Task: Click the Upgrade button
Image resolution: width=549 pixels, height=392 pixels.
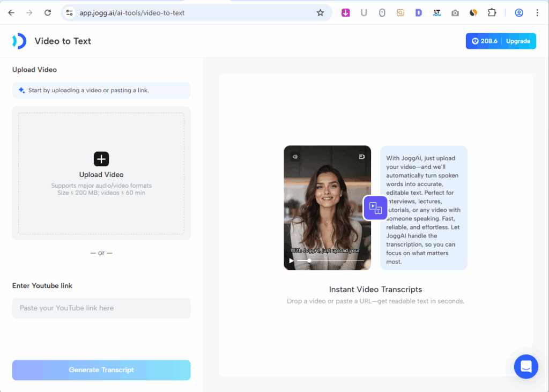Action: click(518, 41)
